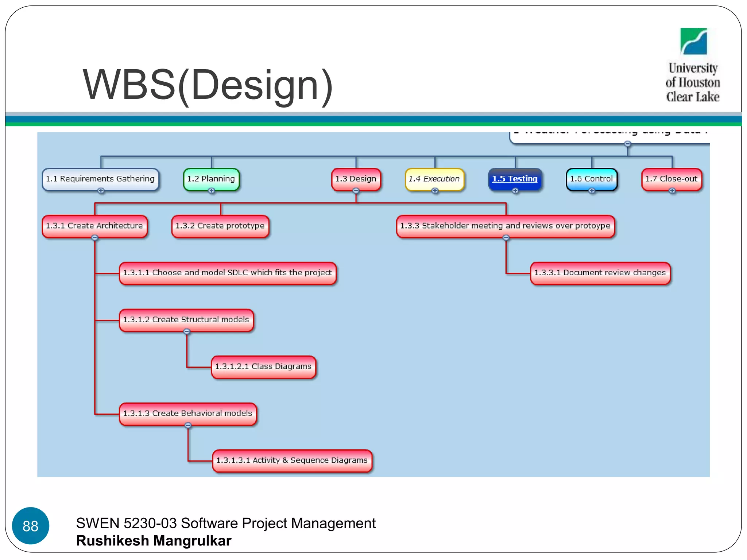The height and width of the screenshot is (560, 747).
Task: Expand the 1.5 Testing node
Action: (515, 191)
